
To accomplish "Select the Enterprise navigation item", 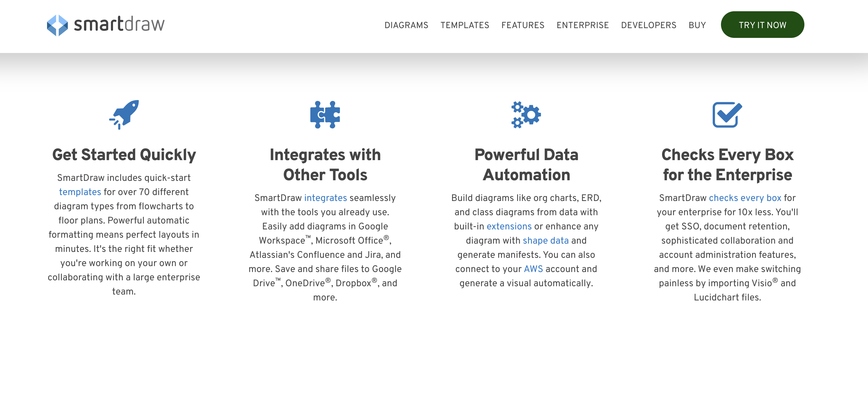I will tap(582, 25).
